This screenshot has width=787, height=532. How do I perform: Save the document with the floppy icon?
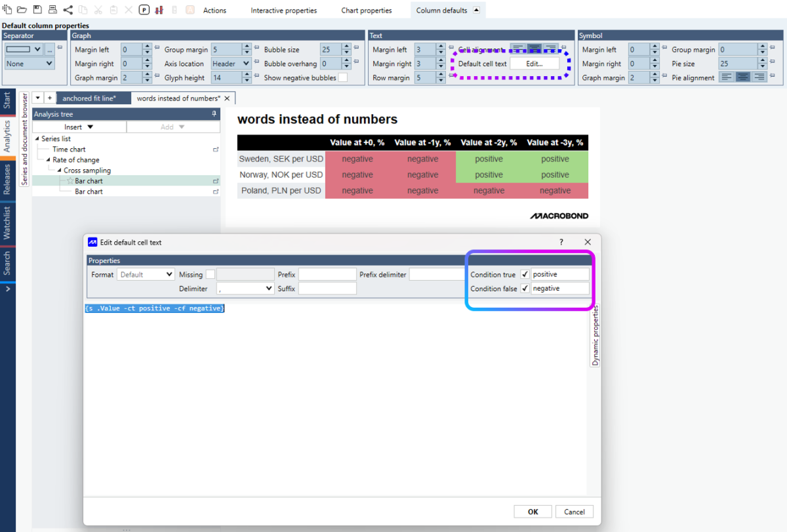click(37, 10)
